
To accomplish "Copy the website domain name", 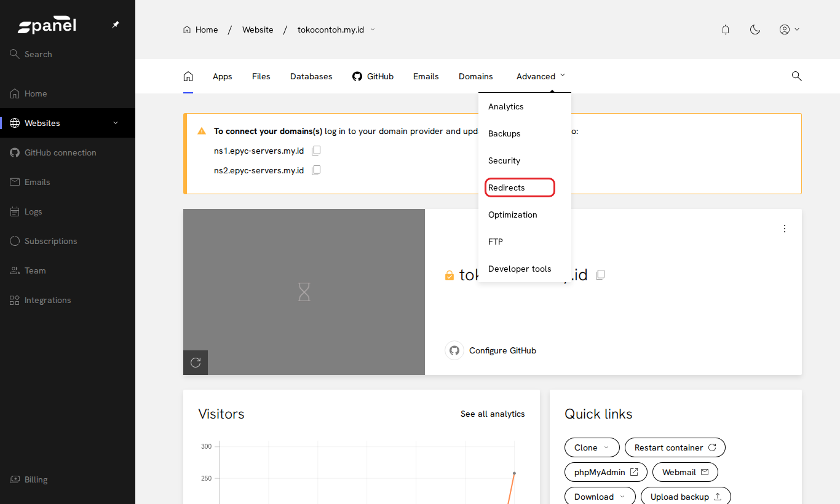I will click(600, 275).
